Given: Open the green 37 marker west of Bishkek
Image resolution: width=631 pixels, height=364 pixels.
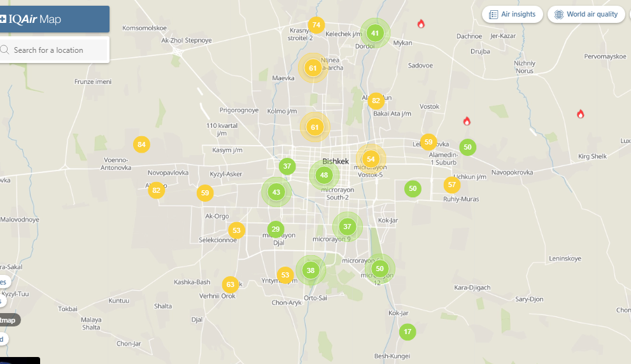Looking at the screenshot, I should click(287, 166).
